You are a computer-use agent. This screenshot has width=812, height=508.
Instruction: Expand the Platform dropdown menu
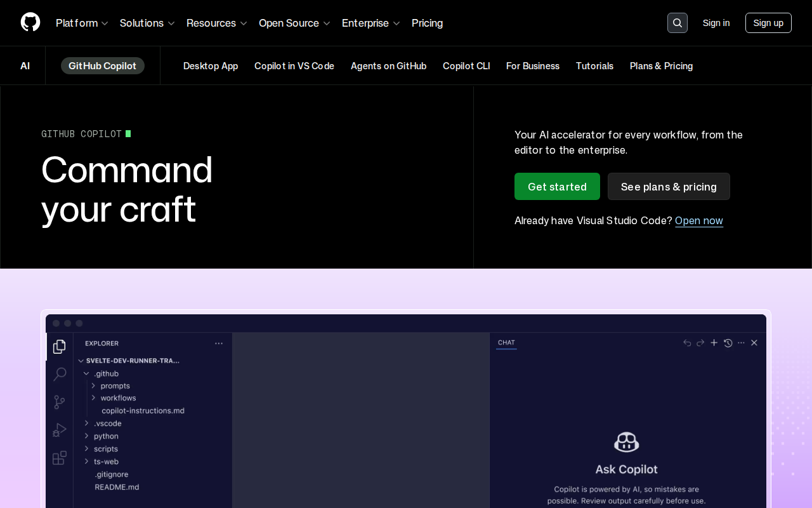pyautogui.click(x=82, y=23)
